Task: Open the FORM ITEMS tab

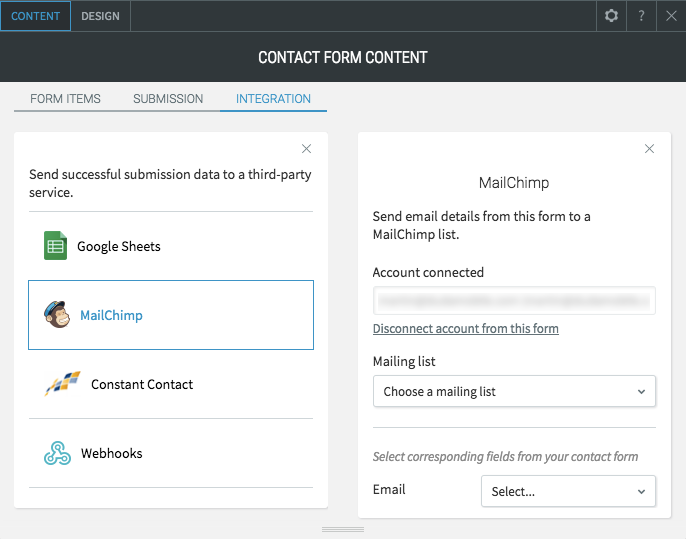Action: [65, 99]
